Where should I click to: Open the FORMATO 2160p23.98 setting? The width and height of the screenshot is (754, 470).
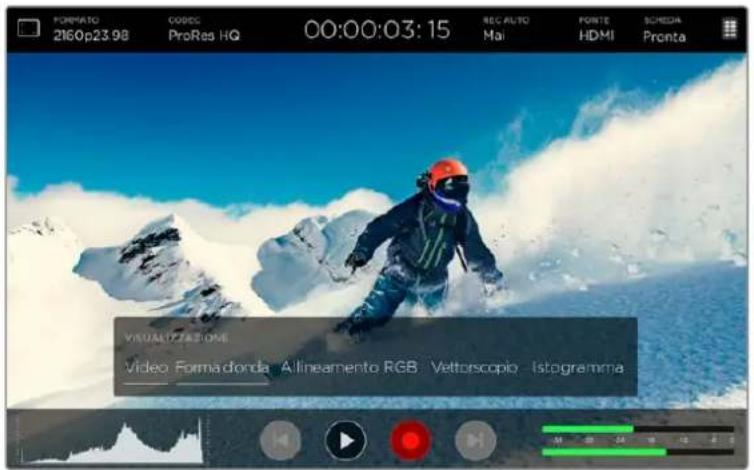pyautogui.click(x=91, y=29)
